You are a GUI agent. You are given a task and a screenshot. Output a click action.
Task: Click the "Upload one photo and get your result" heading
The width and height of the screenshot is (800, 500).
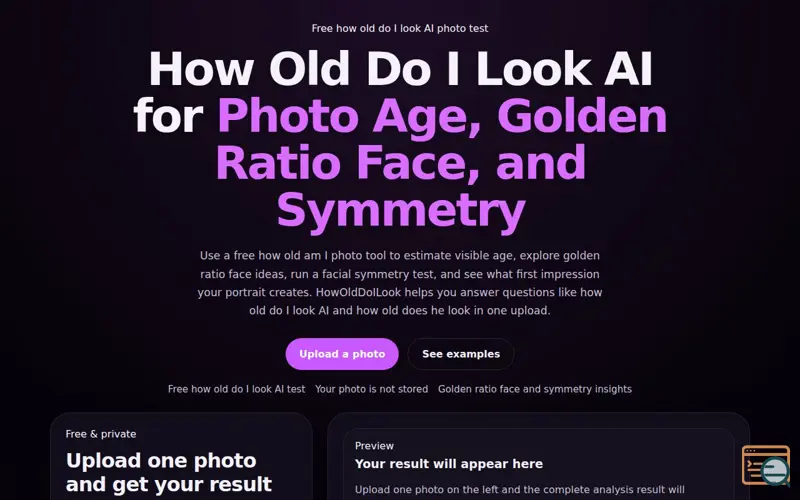[x=169, y=472]
